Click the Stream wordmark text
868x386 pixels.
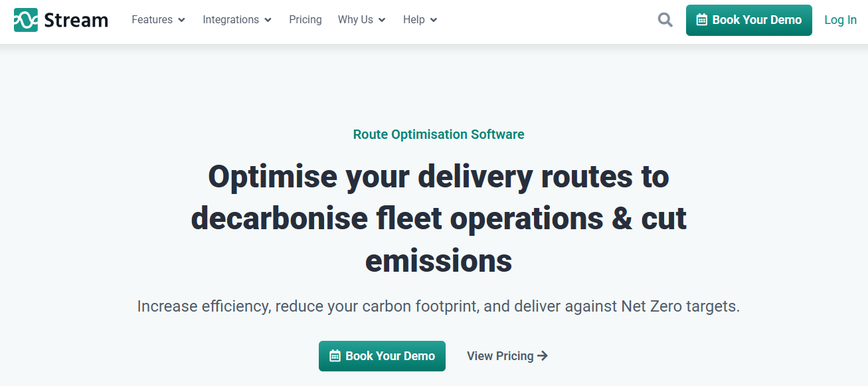point(76,20)
